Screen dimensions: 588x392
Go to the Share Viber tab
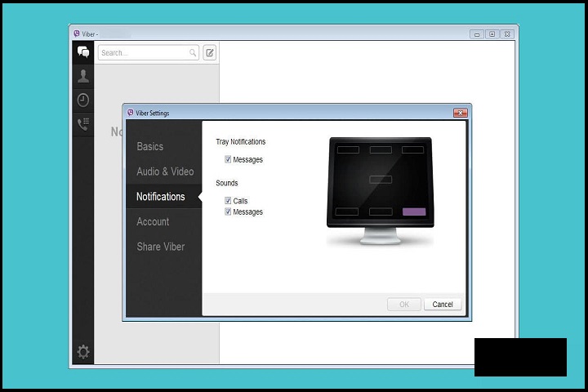coord(161,247)
